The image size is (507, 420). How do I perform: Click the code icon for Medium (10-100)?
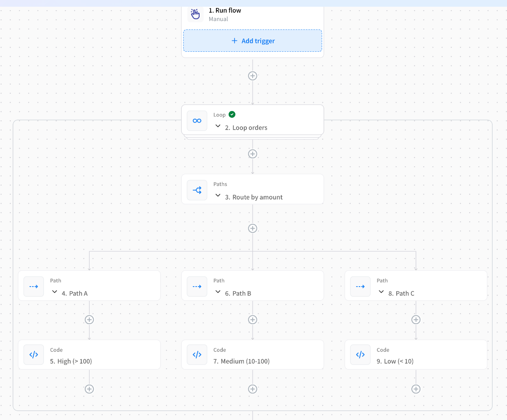pyautogui.click(x=197, y=355)
